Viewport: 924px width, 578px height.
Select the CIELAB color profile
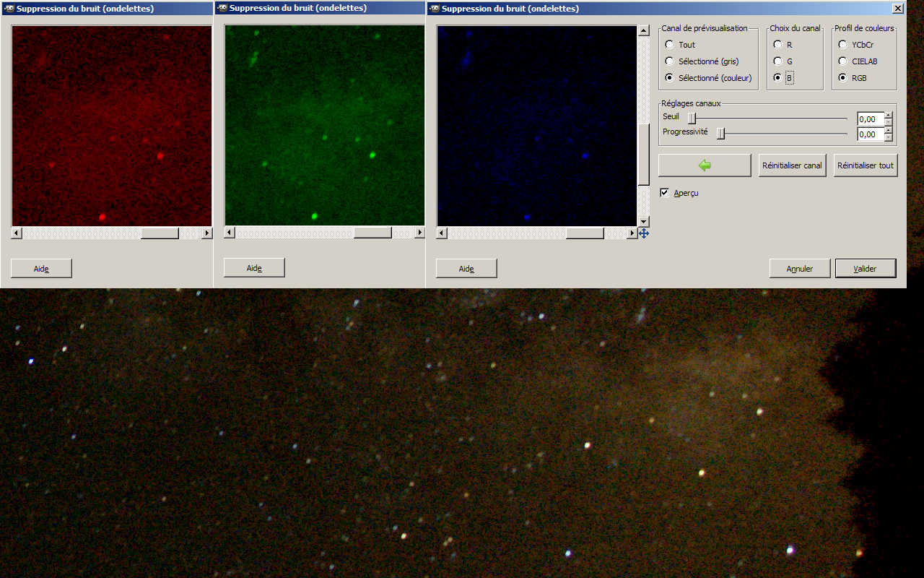[842, 61]
